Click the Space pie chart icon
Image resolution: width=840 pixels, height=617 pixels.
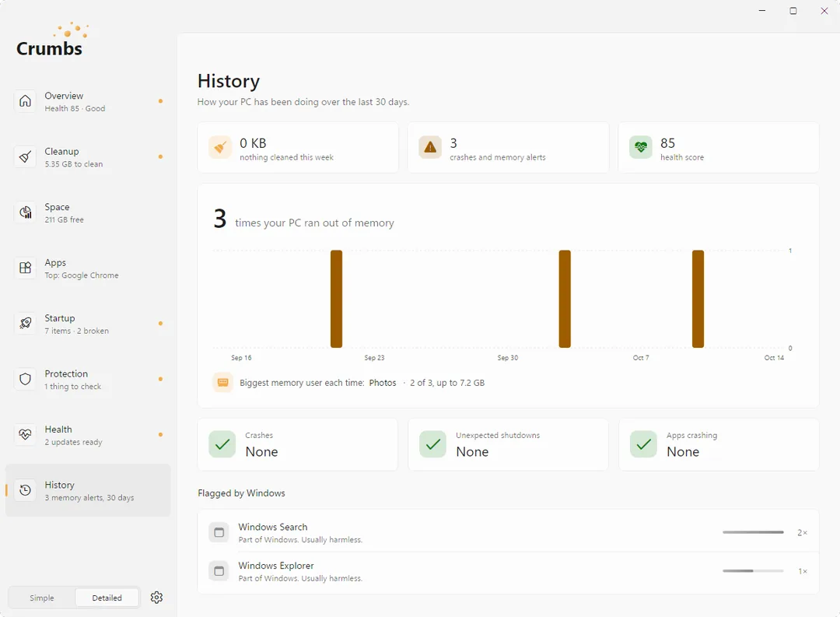(x=25, y=212)
